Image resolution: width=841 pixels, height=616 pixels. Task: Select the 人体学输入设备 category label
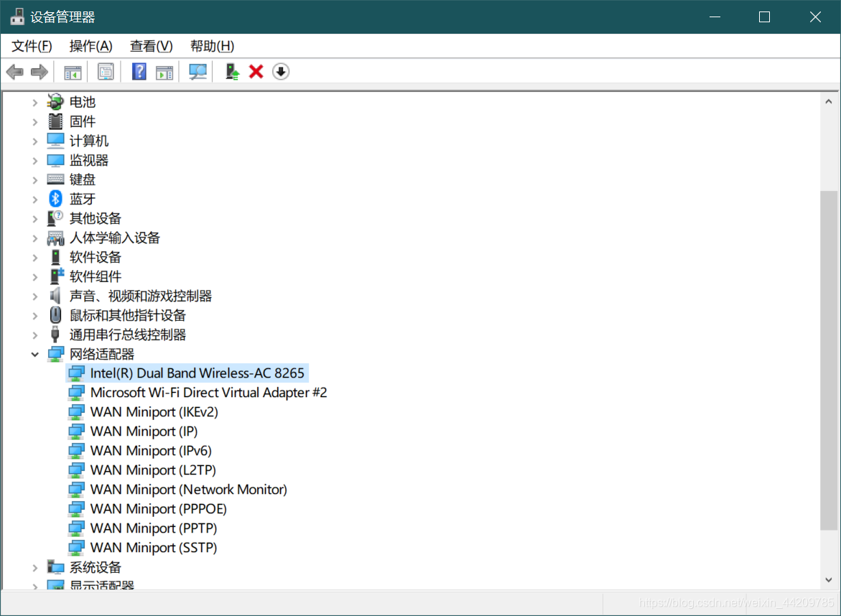tap(115, 238)
